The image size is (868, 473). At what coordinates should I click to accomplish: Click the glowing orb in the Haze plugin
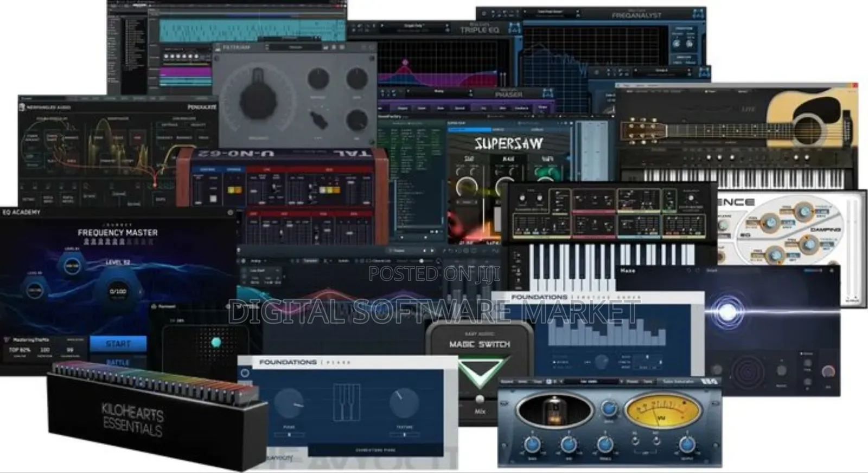click(727, 312)
